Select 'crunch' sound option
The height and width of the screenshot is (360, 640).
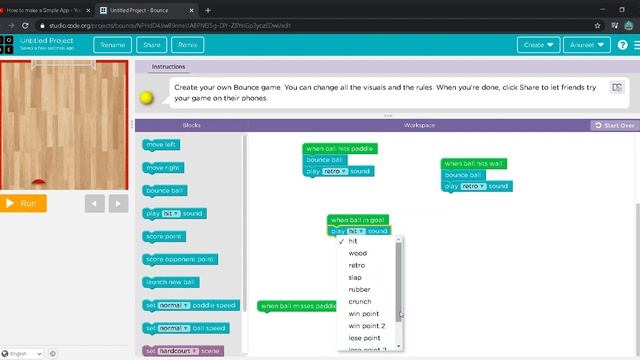pos(360,302)
